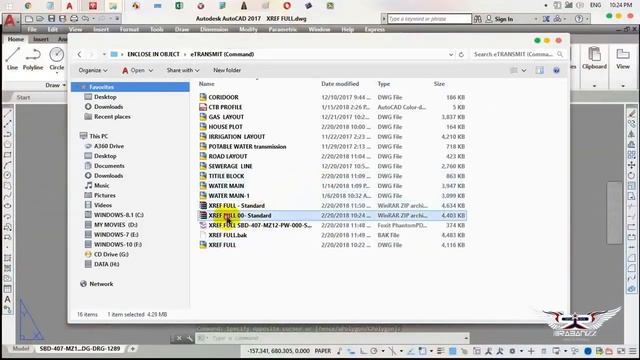Select Favorites in navigation pane
The image size is (640, 360).
130,87
